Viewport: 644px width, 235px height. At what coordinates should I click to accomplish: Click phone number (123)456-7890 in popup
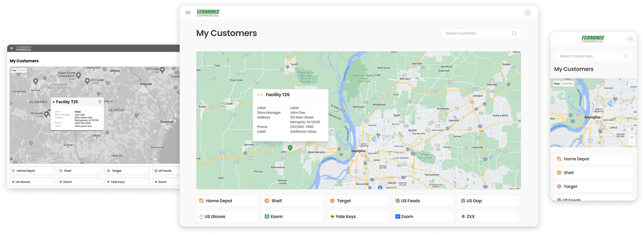pos(301,127)
